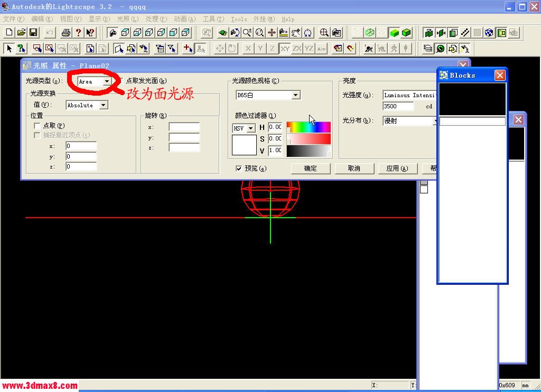The height and width of the screenshot is (392, 541).
Task: Click the position x input field
Action: (x=81, y=146)
